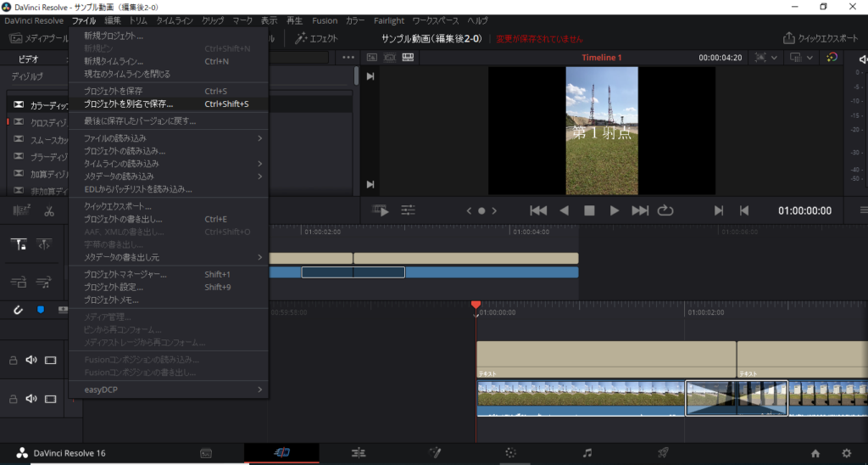The height and width of the screenshot is (465, 868).
Task: Select the クロスディゾルブ transition item
Action: coord(42,122)
